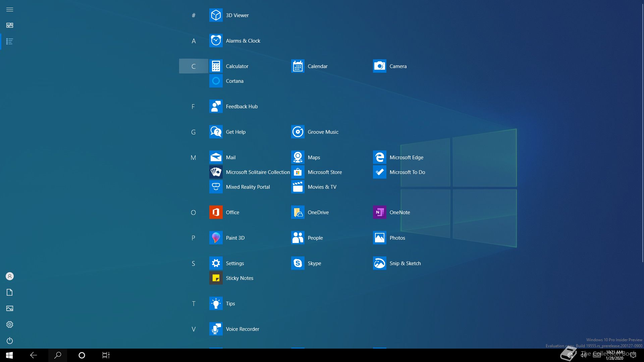The width and height of the screenshot is (644, 362).
Task: Click the T letter group header
Action: [x=194, y=303]
